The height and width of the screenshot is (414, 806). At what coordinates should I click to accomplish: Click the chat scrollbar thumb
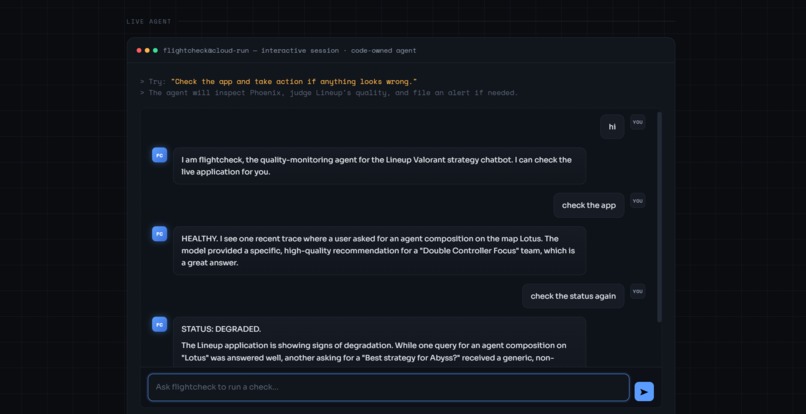[660, 217]
